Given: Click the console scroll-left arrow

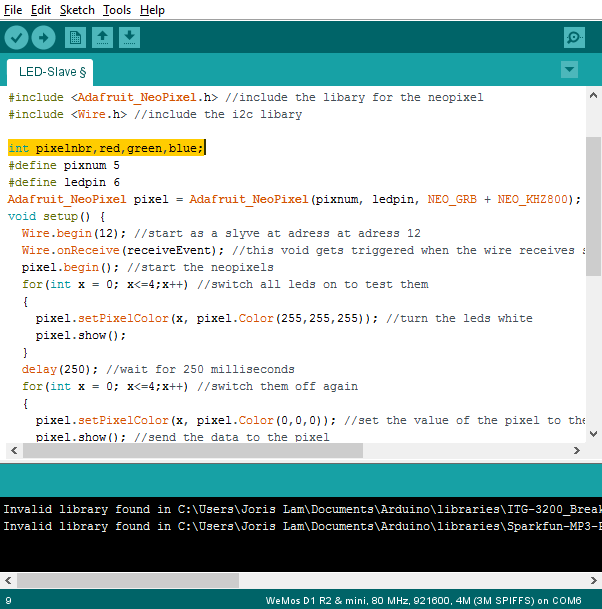Looking at the screenshot, I should click(x=8, y=581).
